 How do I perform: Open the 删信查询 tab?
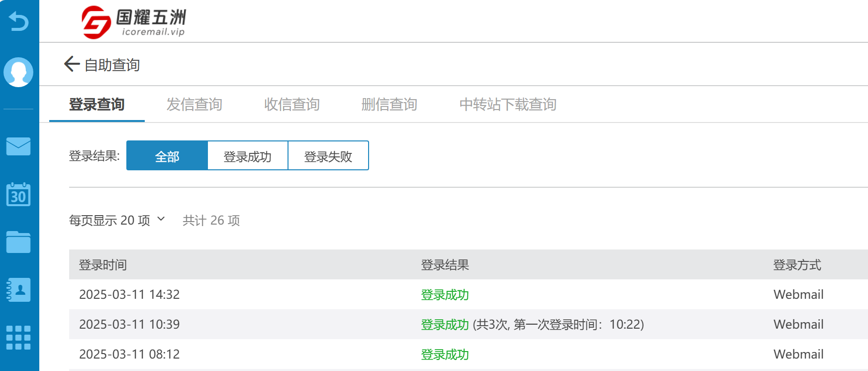(389, 105)
